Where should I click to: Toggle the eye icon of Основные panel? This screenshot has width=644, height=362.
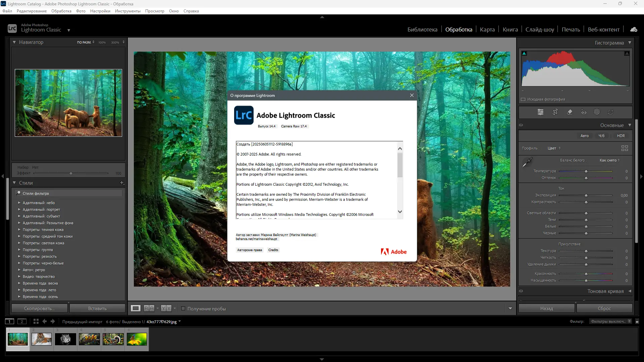521,125
